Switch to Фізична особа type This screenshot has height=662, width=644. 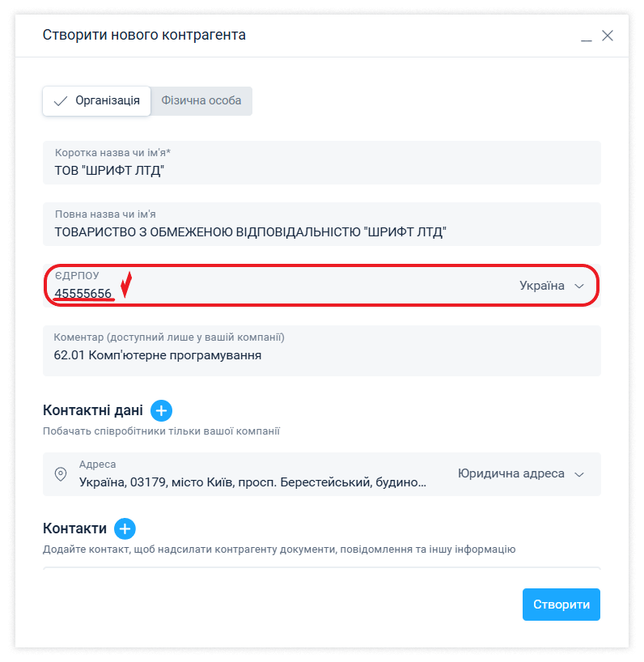(201, 101)
